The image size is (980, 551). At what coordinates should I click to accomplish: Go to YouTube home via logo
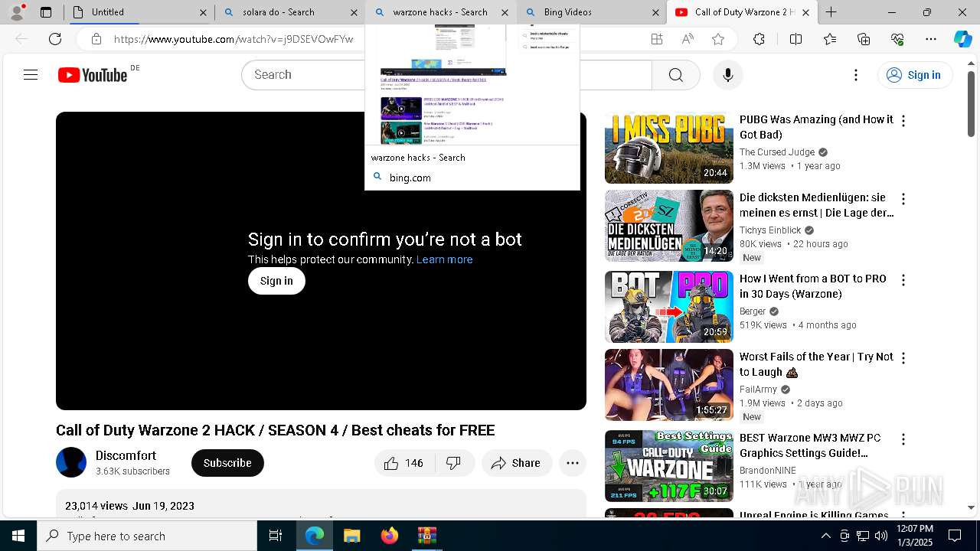click(93, 74)
